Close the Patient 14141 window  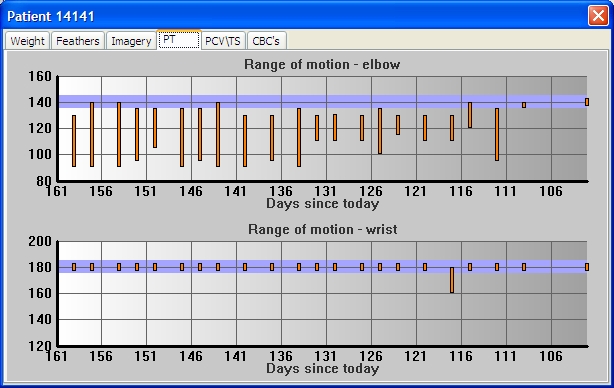click(x=598, y=16)
